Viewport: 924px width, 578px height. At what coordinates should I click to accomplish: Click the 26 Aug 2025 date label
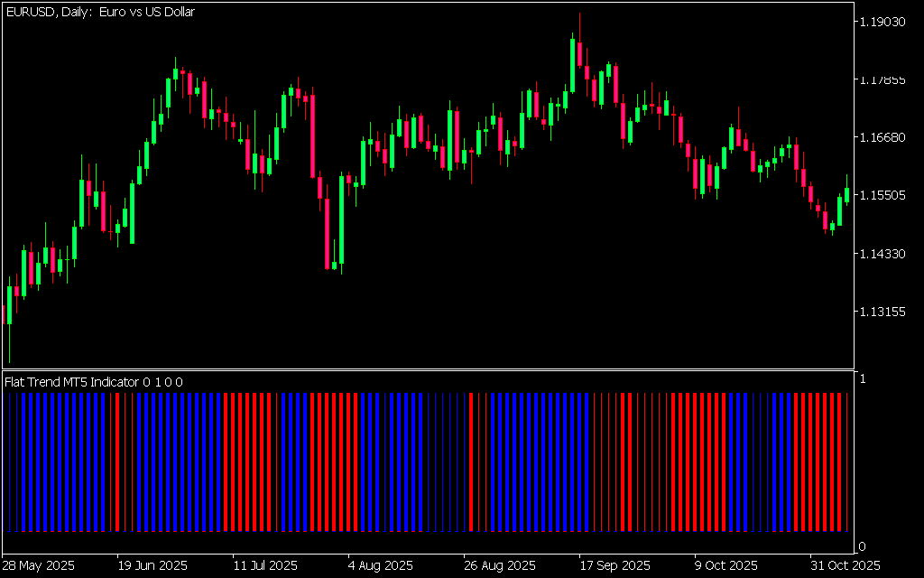499,566
